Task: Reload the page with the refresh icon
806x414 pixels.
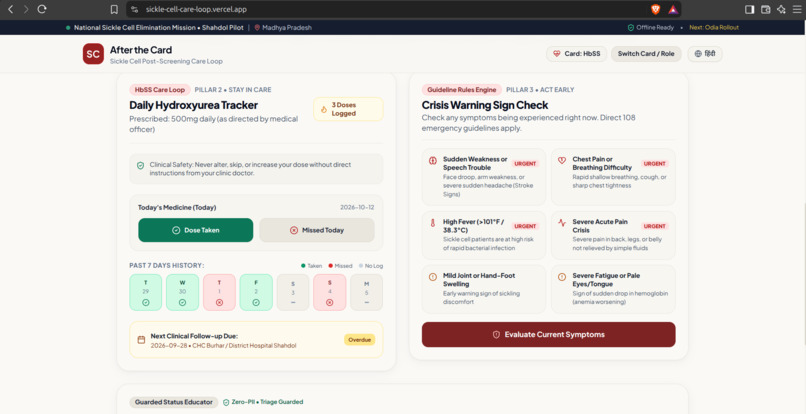Action: pyautogui.click(x=42, y=9)
